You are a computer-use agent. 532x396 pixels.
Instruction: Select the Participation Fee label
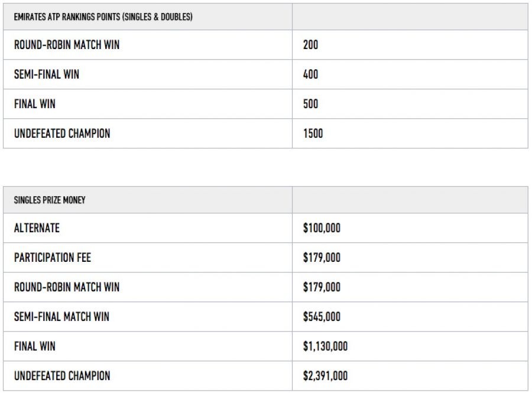click(x=53, y=258)
